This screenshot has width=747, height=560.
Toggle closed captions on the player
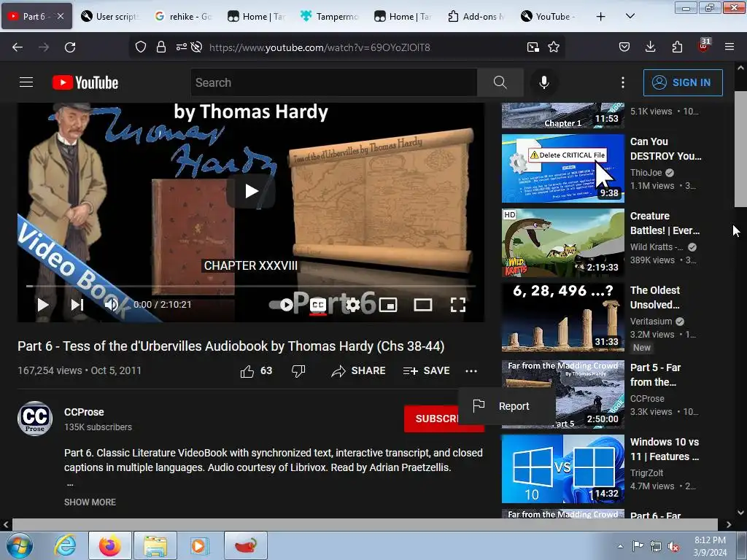[318, 305]
